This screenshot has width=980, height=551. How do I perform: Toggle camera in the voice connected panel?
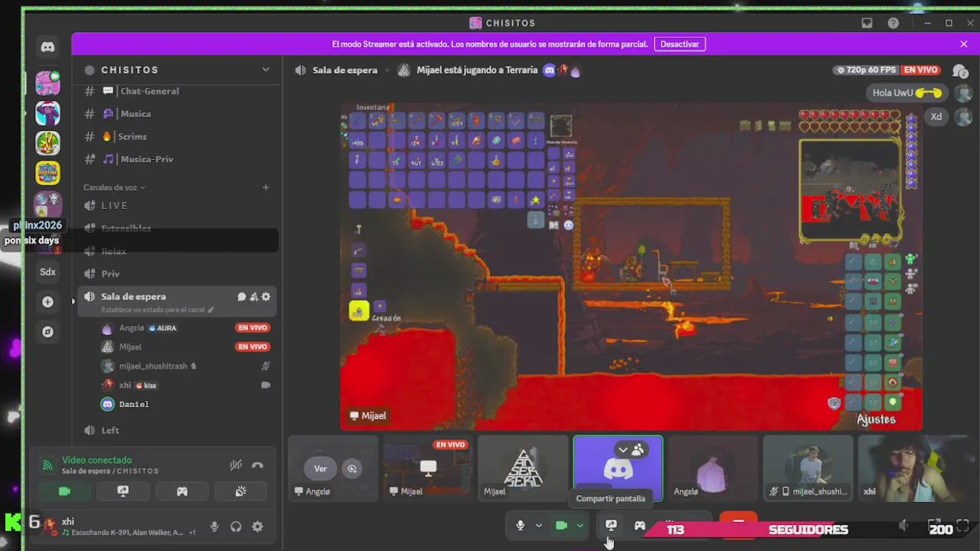click(64, 491)
